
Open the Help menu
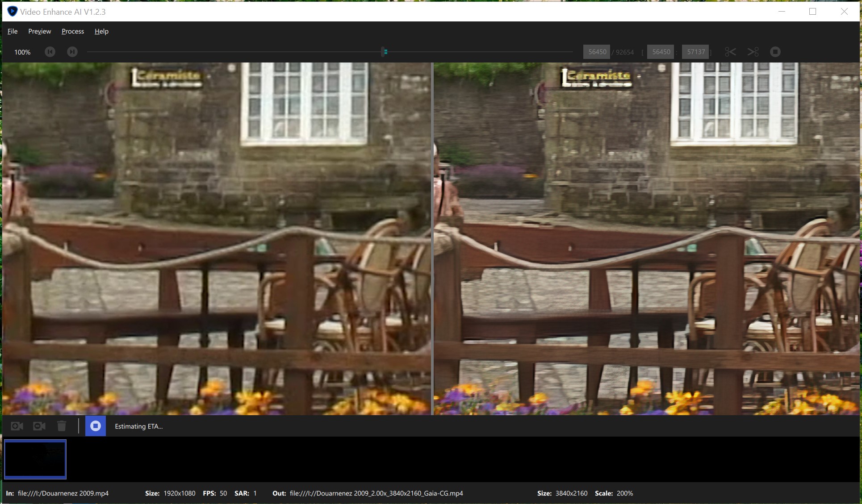pos(101,31)
